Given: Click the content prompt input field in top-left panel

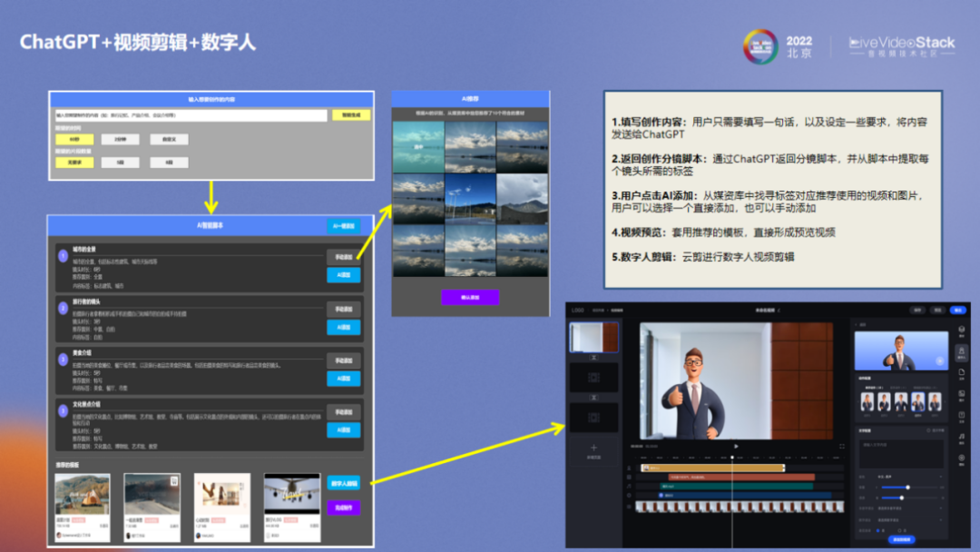Looking at the screenshot, I should point(191,115).
